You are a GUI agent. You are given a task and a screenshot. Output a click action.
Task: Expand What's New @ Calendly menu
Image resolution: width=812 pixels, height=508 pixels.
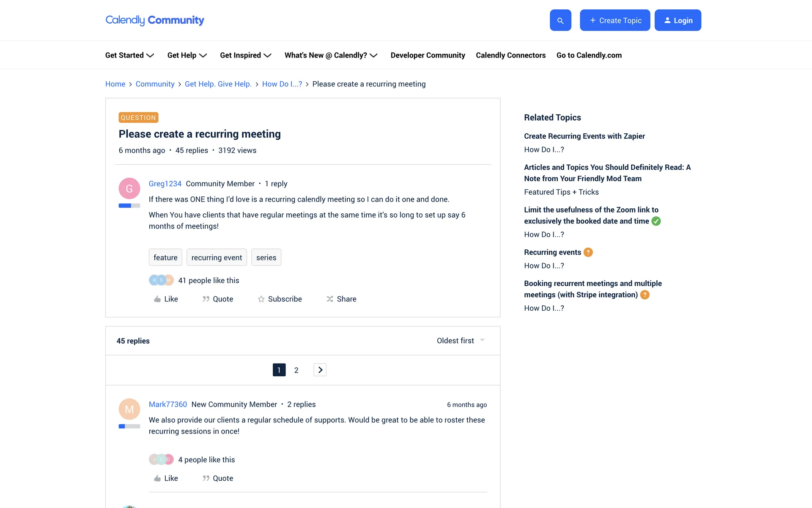(x=331, y=55)
